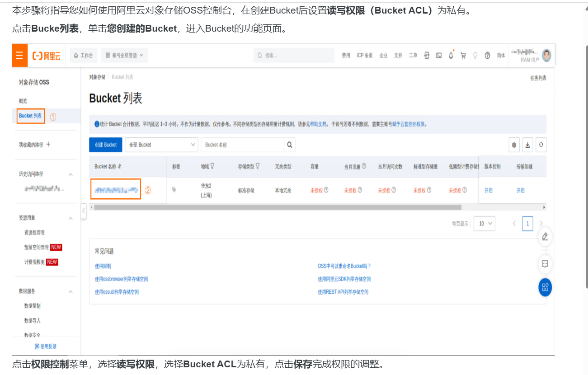Open 费用 in top navigation
The image size is (588, 375).
[x=346, y=56]
